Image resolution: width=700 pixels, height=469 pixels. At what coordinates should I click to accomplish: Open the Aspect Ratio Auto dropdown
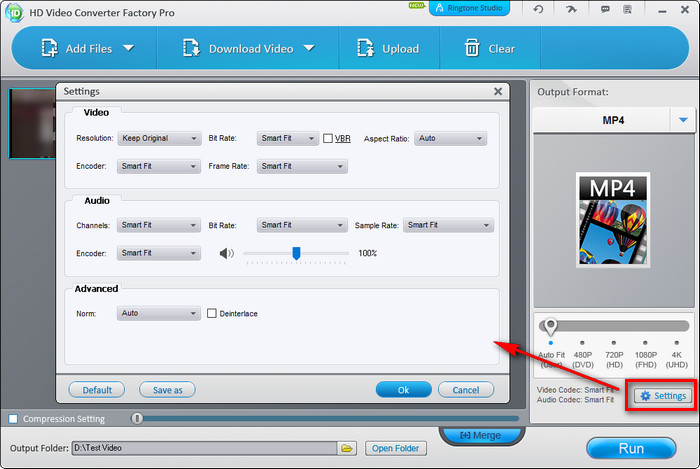450,138
